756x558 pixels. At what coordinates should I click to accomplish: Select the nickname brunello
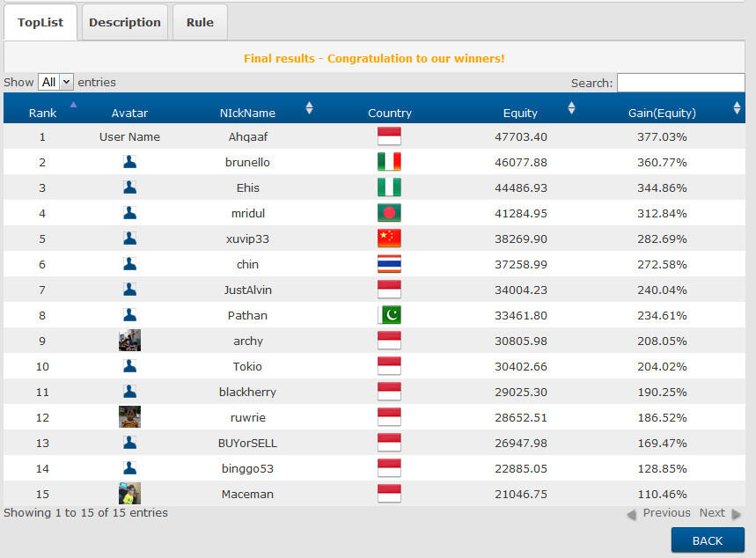click(247, 163)
